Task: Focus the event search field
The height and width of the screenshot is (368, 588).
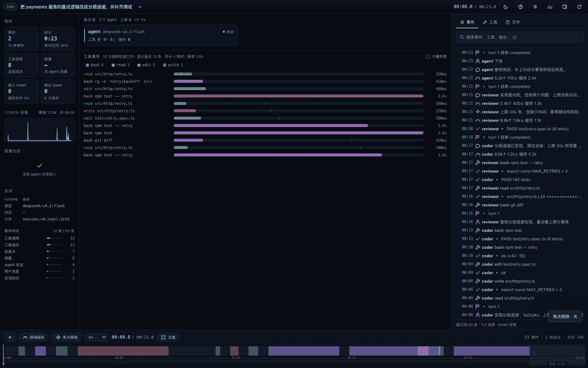Action: [x=519, y=37]
